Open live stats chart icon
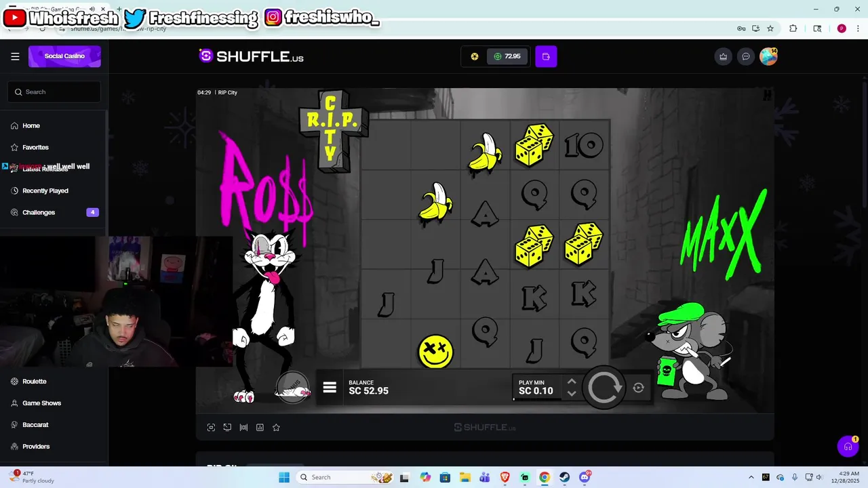The image size is (868, 488). pos(260,428)
